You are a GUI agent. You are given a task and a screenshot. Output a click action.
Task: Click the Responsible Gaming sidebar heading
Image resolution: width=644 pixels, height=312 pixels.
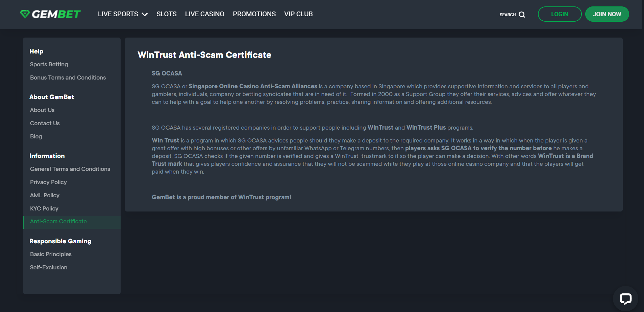point(60,241)
